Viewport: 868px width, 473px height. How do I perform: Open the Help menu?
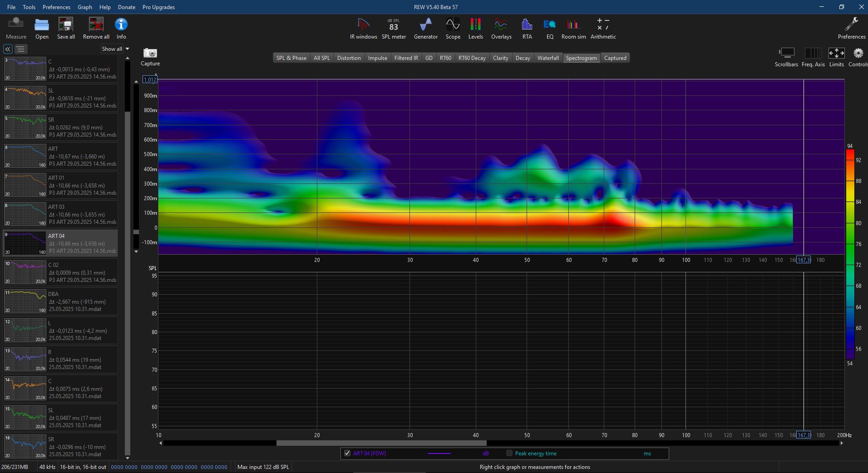coord(105,7)
